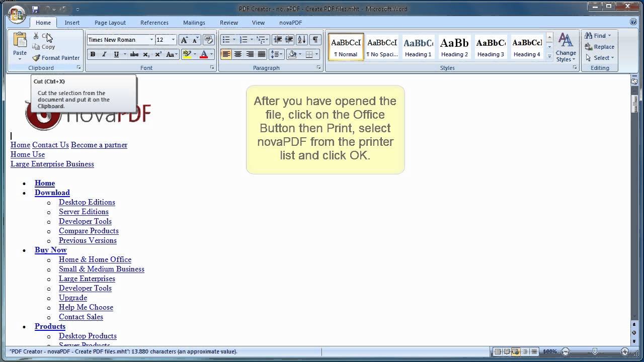Click the Buy Now link
The image size is (644, 362).
(x=50, y=250)
